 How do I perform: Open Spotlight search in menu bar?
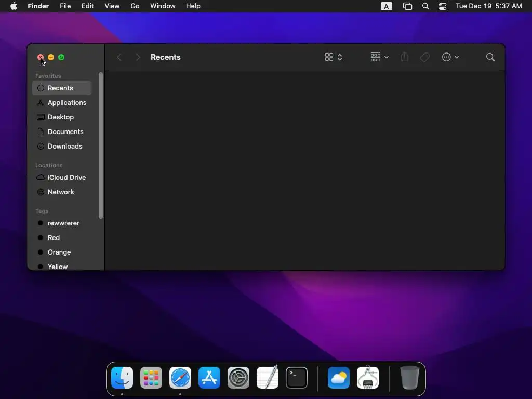point(425,6)
